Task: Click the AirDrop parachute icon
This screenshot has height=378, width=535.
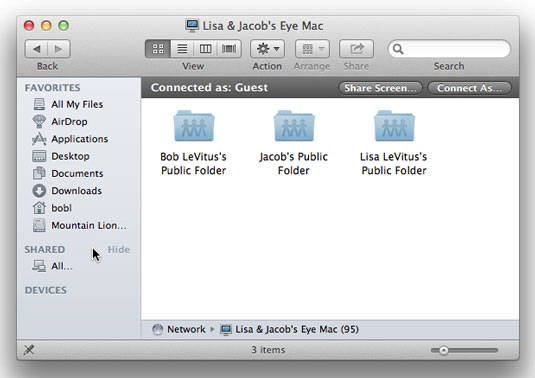Action: tap(39, 121)
